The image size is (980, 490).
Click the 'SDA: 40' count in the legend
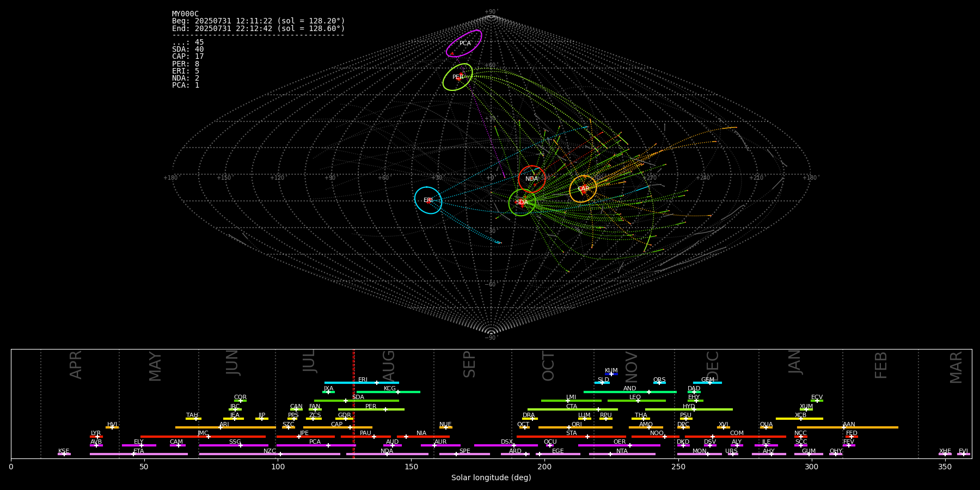188,50
